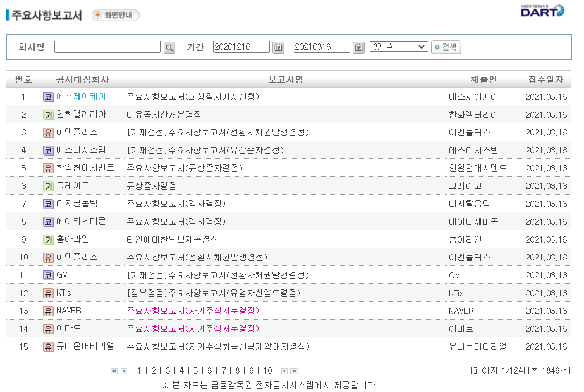Click market badge icon for 에이티세미콘 row
This screenshot has width=584, height=392.
48,222
